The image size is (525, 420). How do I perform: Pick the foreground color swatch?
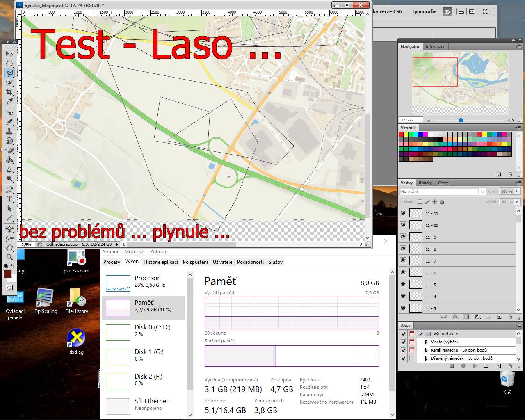click(x=7, y=274)
